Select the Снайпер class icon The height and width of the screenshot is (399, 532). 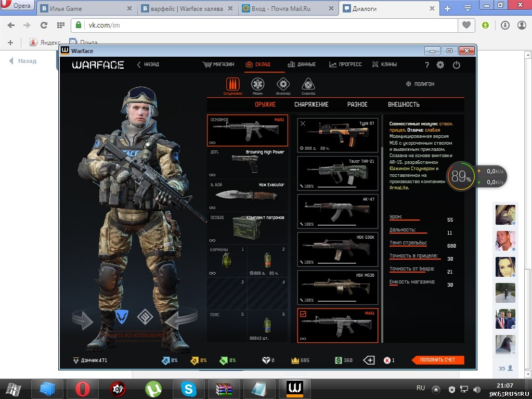(x=308, y=84)
